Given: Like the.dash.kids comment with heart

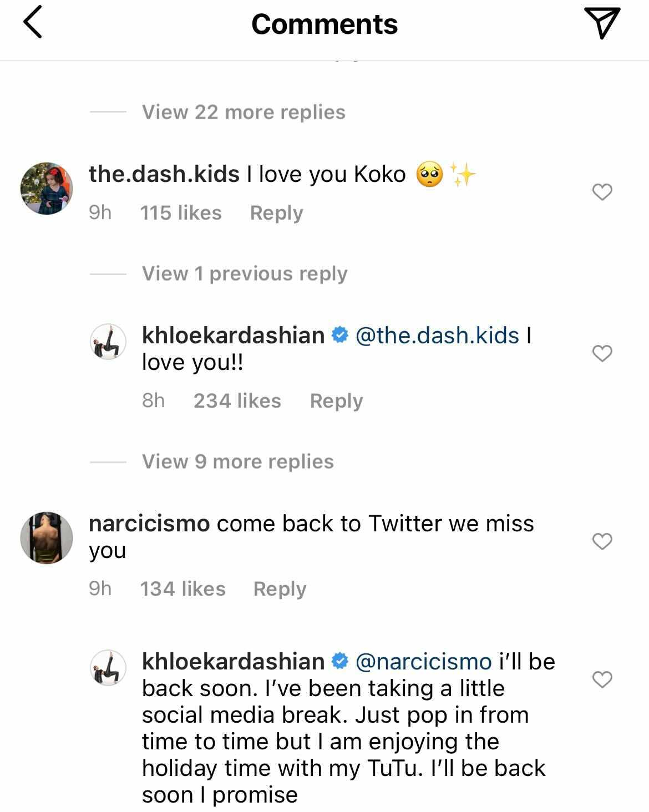Looking at the screenshot, I should (602, 192).
